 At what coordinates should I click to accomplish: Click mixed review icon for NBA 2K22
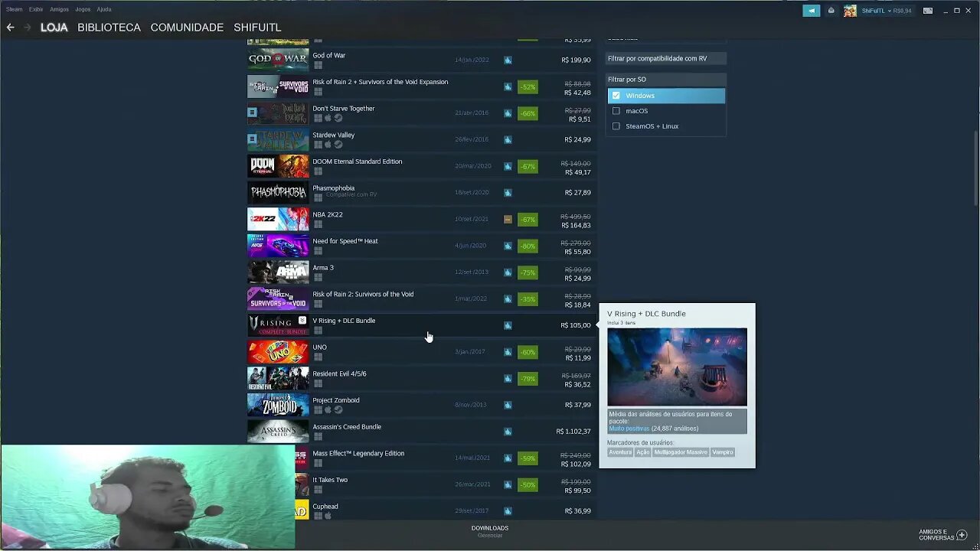point(508,219)
